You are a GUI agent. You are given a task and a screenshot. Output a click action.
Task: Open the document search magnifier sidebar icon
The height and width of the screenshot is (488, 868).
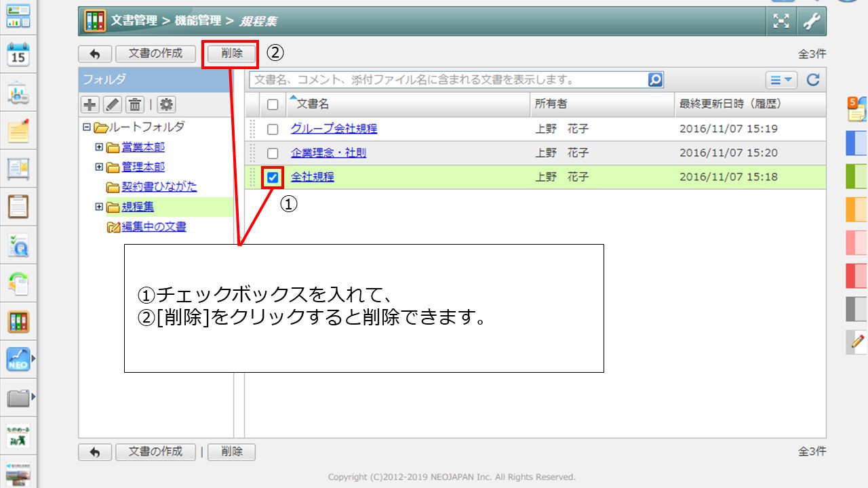tap(18, 245)
